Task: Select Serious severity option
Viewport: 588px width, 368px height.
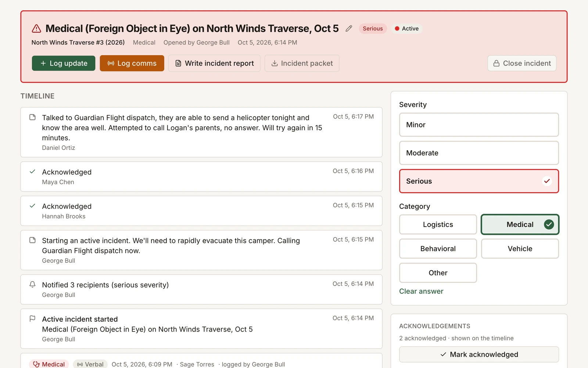Action: (479, 181)
